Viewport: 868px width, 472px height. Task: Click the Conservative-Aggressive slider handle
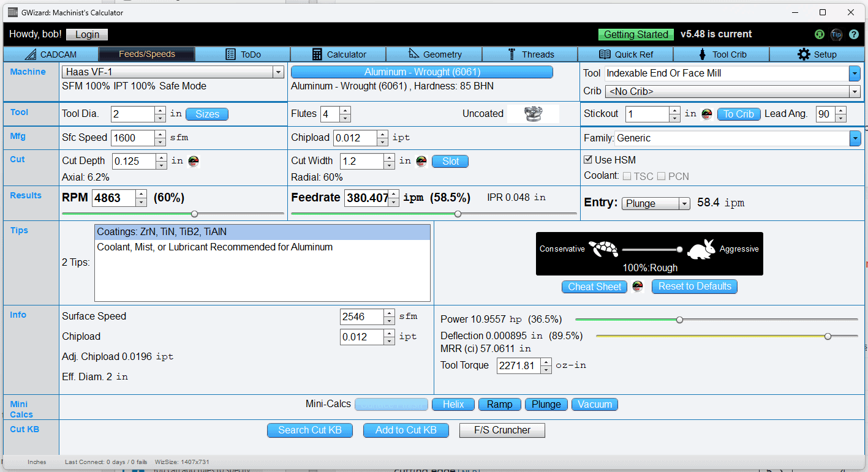(x=679, y=250)
